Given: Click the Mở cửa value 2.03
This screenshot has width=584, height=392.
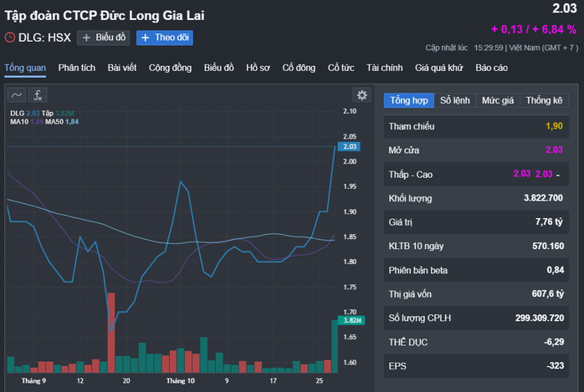Looking at the screenshot, I should (x=554, y=150).
